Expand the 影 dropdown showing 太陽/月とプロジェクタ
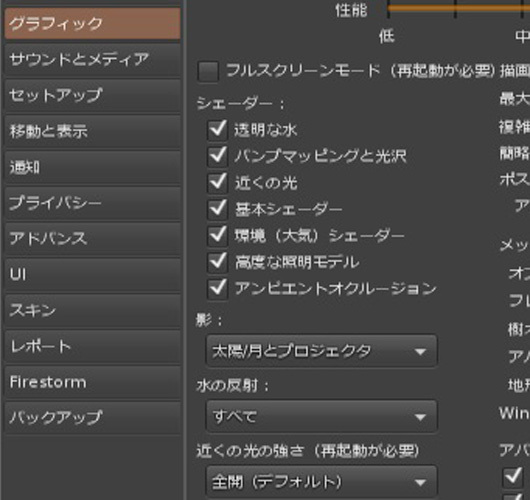This screenshot has height=500, width=530. coord(321,351)
